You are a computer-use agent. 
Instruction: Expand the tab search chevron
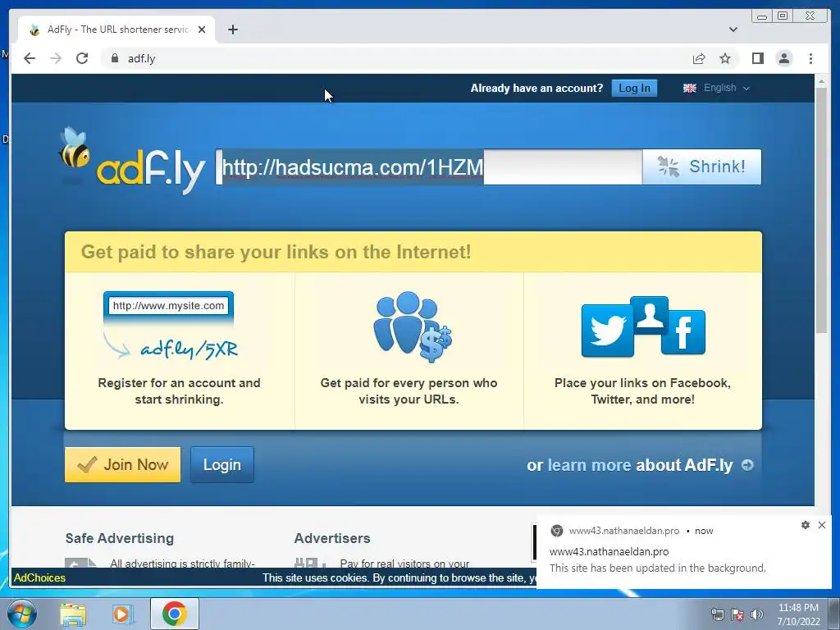click(x=733, y=30)
